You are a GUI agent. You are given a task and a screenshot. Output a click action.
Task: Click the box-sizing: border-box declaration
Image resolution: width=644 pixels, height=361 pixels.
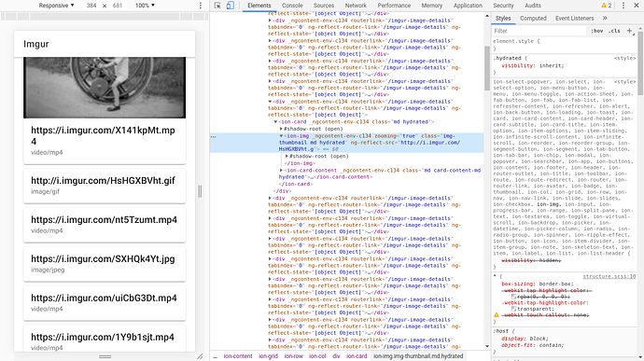coord(538,284)
